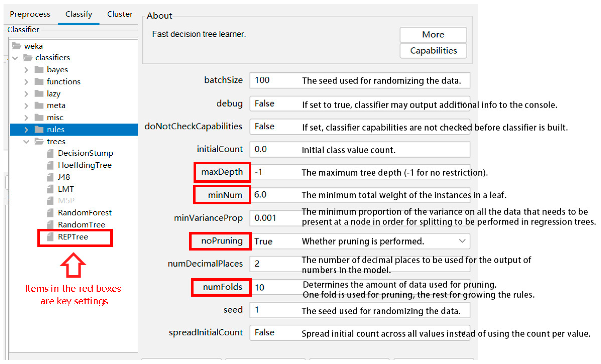Click the LMT classifier file icon
The height and width of the screenshot is (364, 601).
[50, 189]
